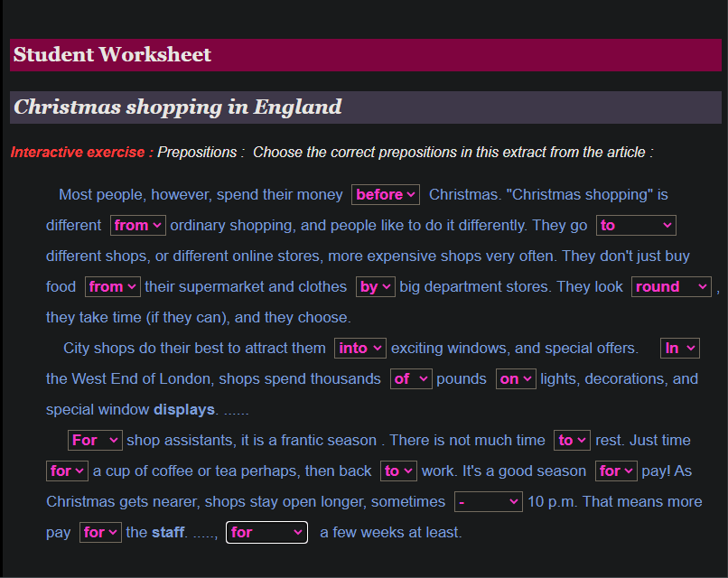Open the 'for' dropdown before 'a cup of coffee'
Viewport: 728px width, 578px height.
68,471
